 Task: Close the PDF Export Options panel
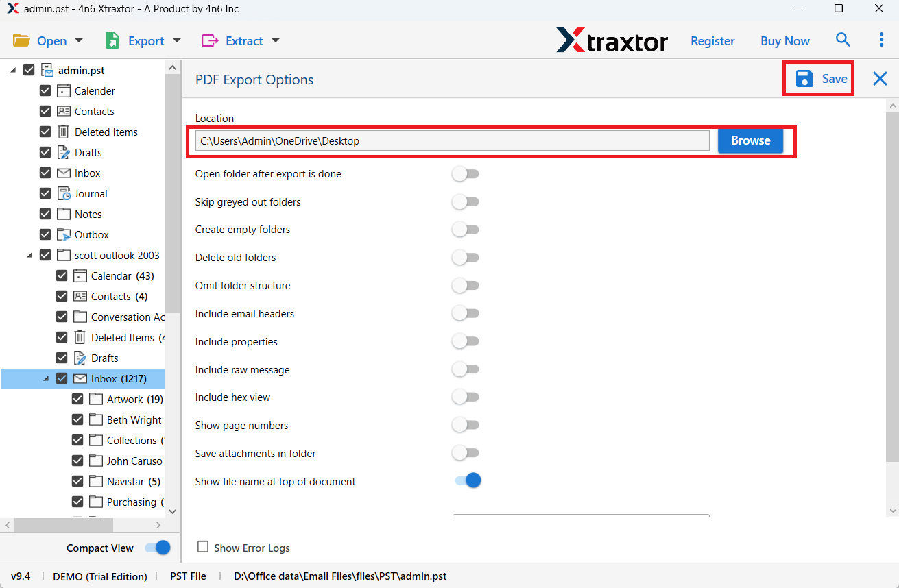tap(880, 79)
